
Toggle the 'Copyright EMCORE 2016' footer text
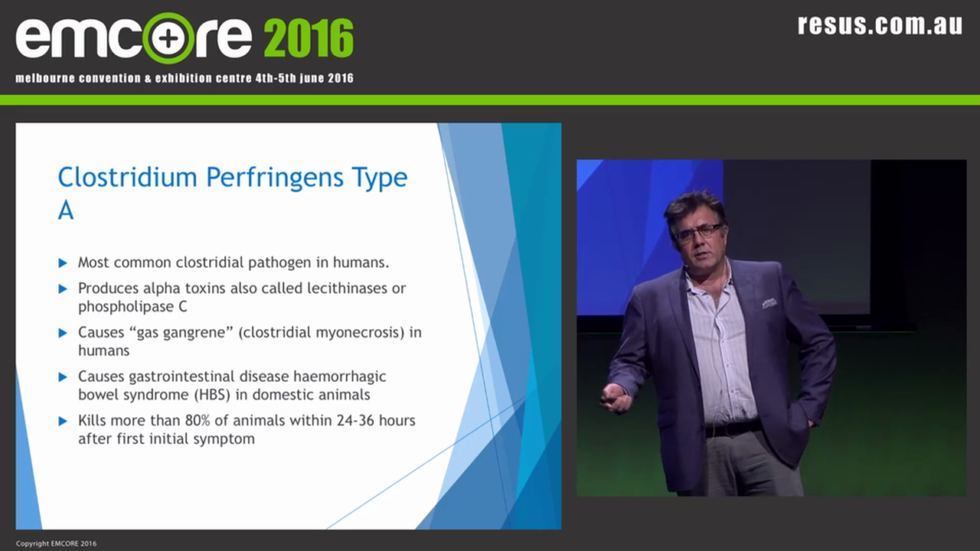pos(57,543)
